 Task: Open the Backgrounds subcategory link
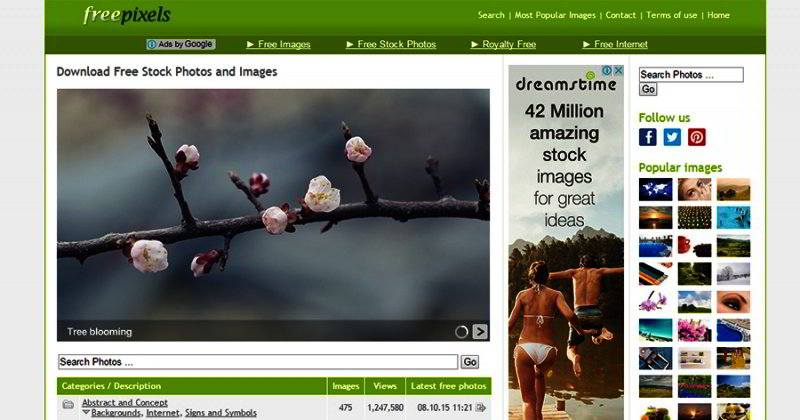pos(116,413)
